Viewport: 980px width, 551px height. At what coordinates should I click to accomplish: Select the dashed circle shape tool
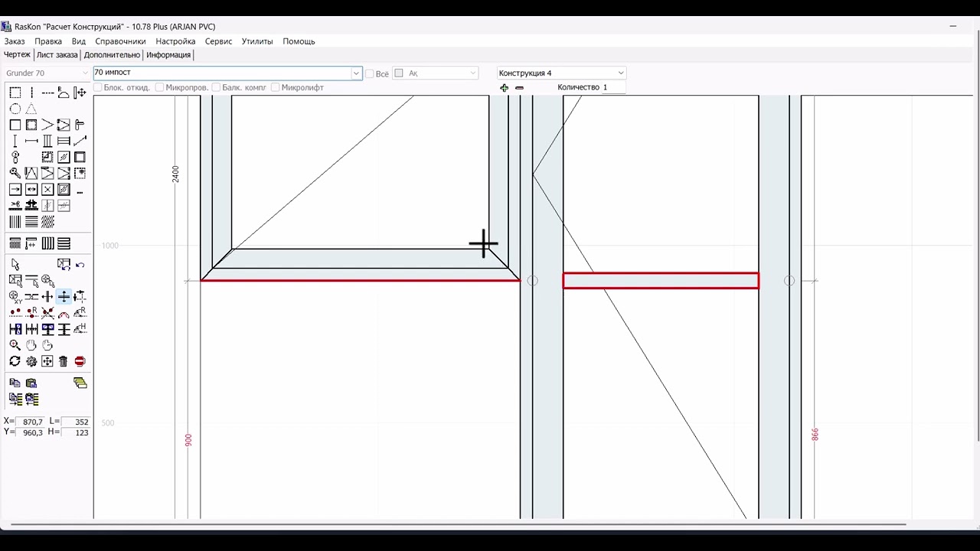point(15,109)
